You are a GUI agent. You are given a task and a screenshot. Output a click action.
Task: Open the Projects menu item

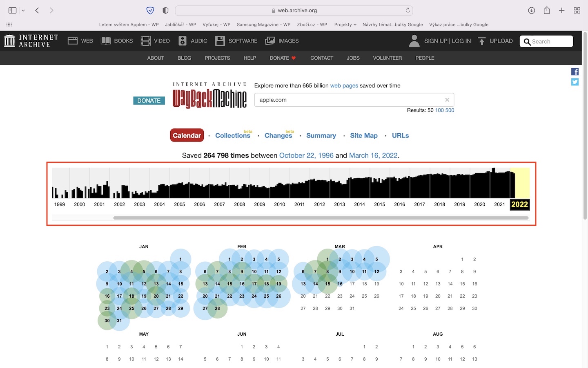tap(217, 58)
